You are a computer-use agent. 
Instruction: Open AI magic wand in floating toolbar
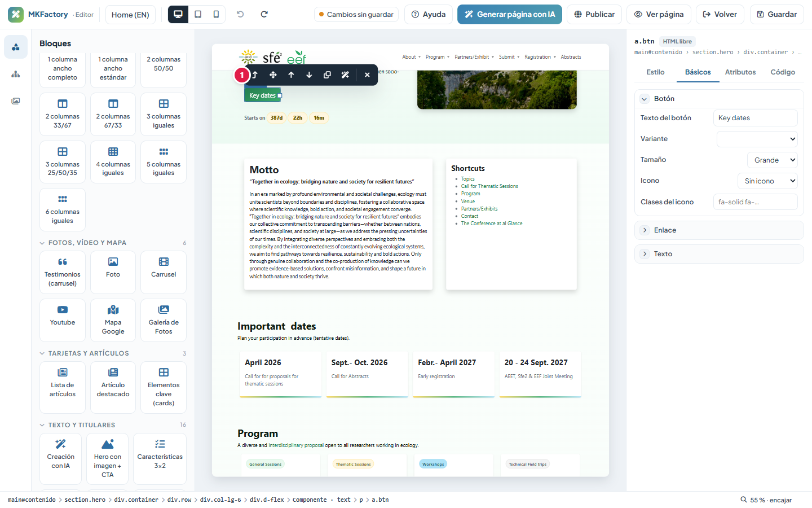pyautogui.click(x=345, y=75)
